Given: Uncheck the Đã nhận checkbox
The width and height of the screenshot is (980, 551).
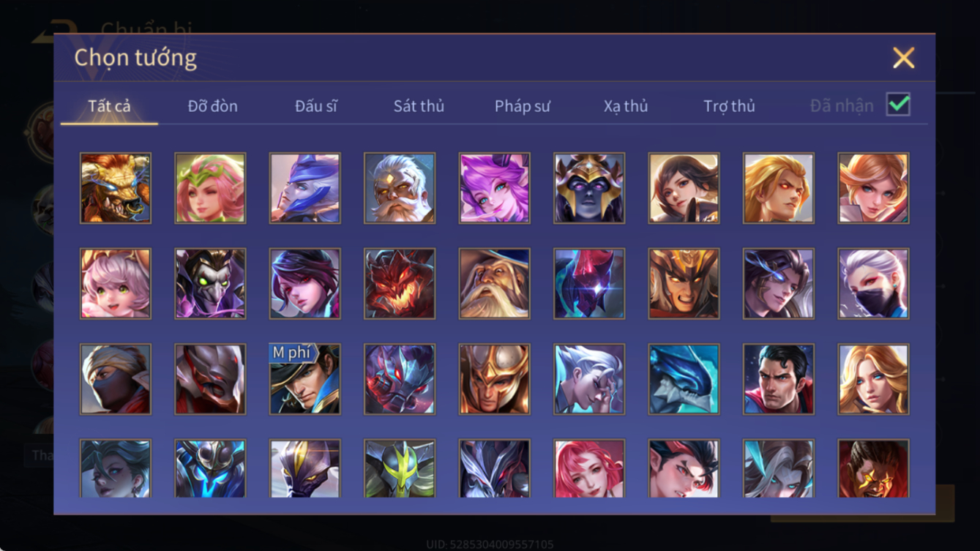Looking at the screenshot, I should [x=898, y=105].
